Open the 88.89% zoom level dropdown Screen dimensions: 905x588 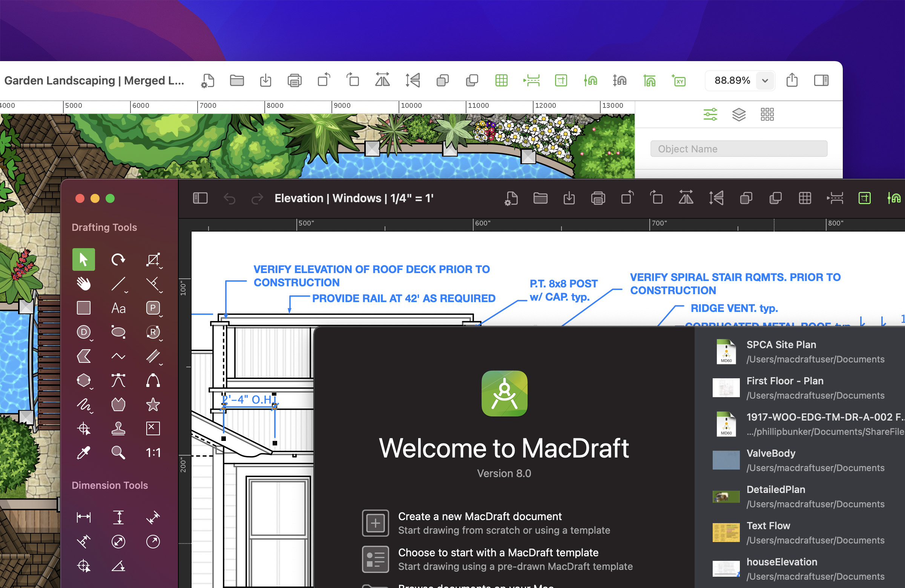[765, 81]
